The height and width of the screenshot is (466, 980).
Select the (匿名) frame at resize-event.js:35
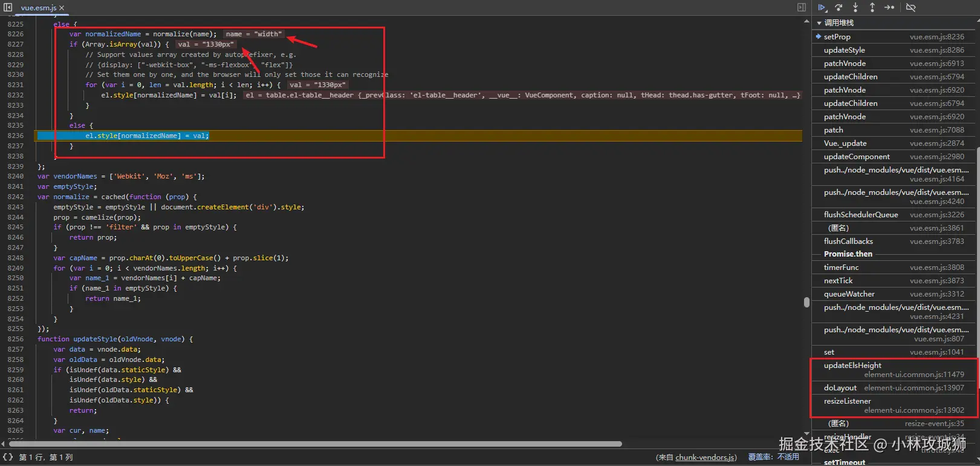click(894, 424)
